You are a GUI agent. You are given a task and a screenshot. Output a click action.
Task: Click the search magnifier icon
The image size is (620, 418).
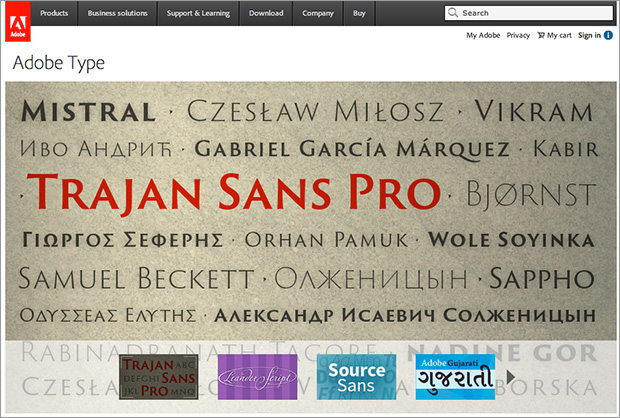(453, 13)
